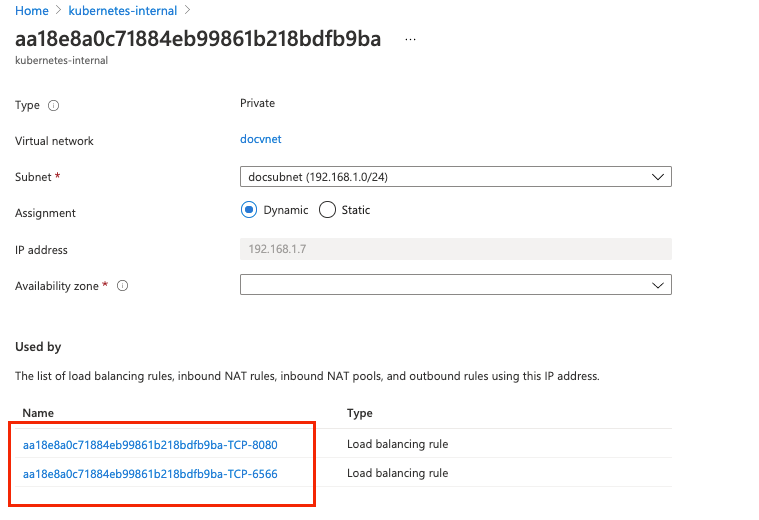Image resolution: width=759 pixels, height=520 pixels.
Task: Go to Home breadcrumb
Action: (x=32, y=11)
